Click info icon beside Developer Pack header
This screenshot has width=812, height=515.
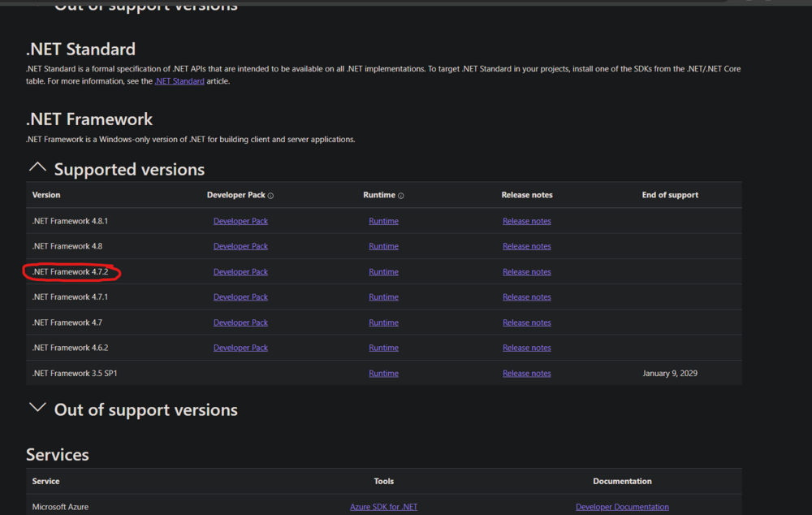click(270, 196)
